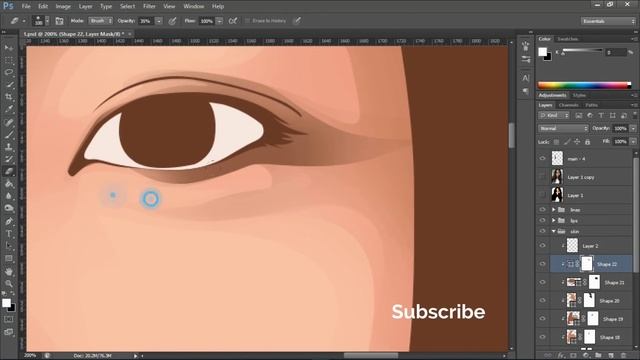Select the History Brush tool
Screen dimensions: 640x360
pyautogui.click(x=9, y=159)
